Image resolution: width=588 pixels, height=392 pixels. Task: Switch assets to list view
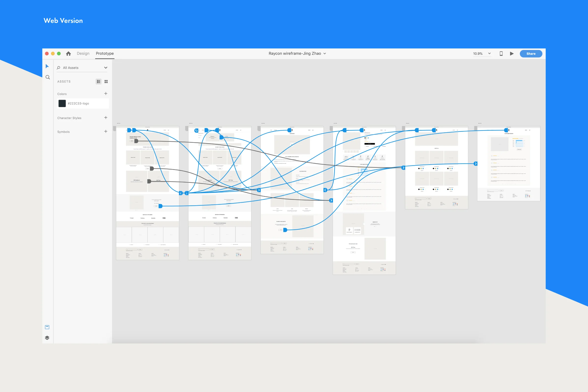pyautogui.click(x=98, y=81)
